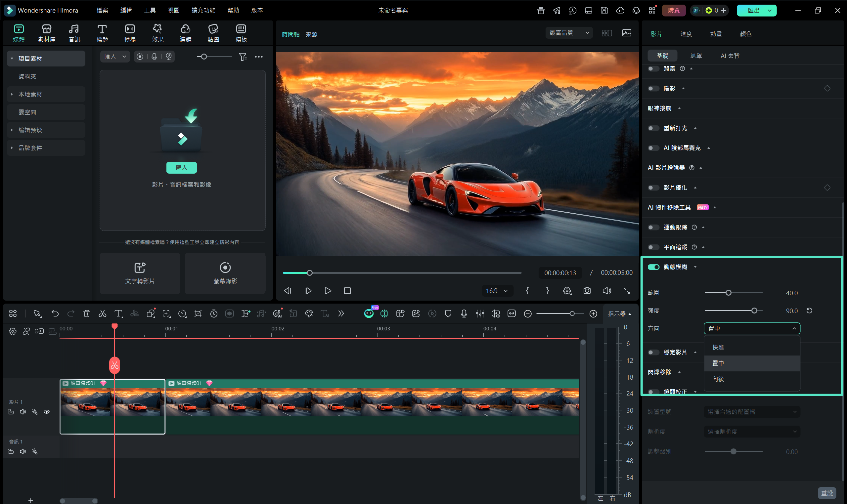Click the marker shield icon

[x=448, y=314]
